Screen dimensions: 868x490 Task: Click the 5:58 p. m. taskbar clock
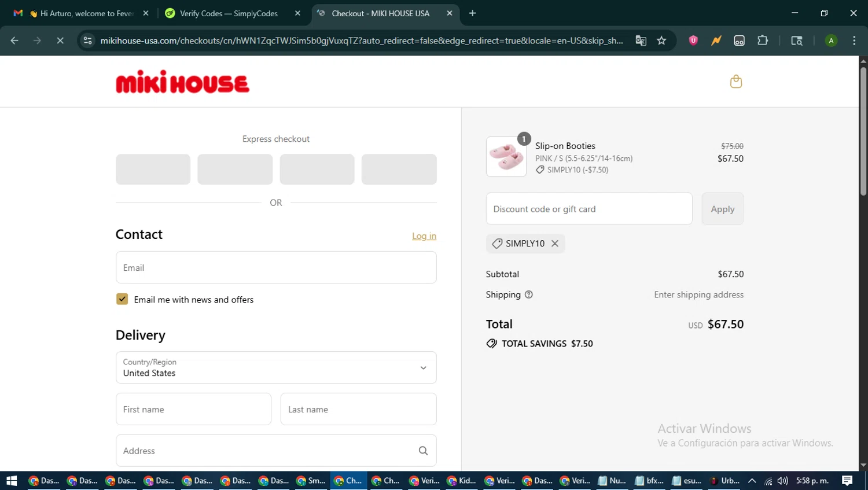click(812, 481)
